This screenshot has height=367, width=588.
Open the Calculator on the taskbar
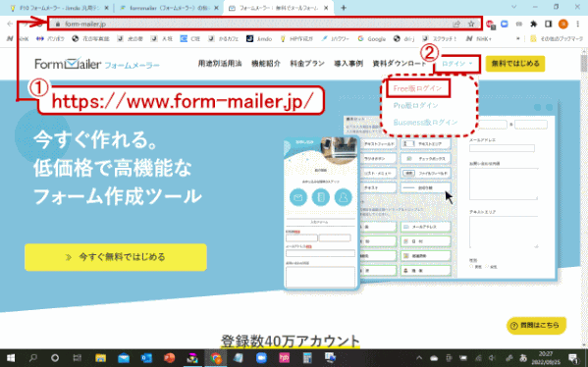[x=307, y=358]
